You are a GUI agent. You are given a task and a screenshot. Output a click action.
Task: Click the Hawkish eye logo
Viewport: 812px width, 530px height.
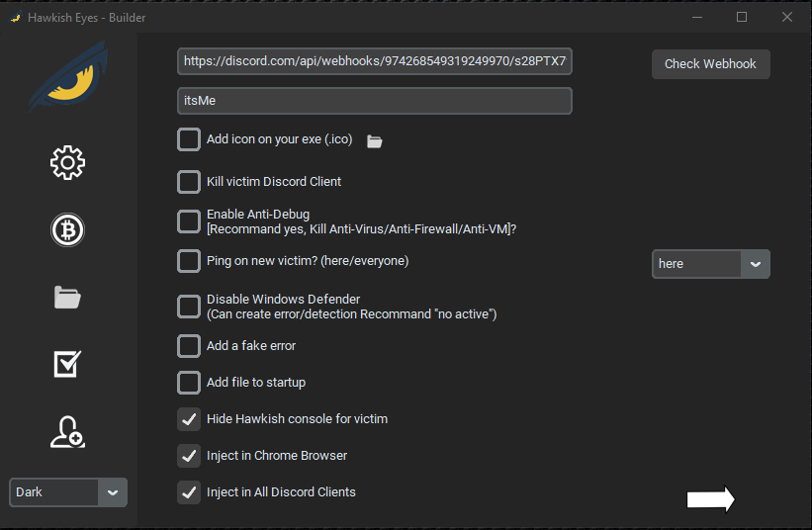tap(69, 75)
